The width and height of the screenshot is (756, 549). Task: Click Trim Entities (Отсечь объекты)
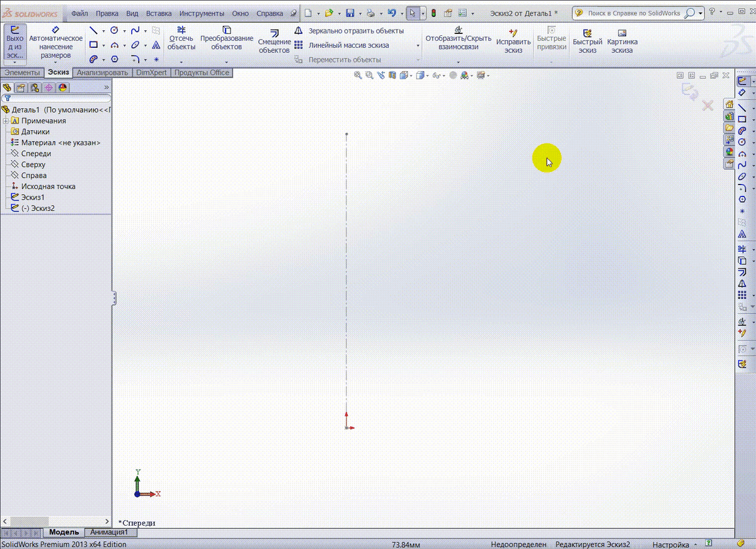181,38
